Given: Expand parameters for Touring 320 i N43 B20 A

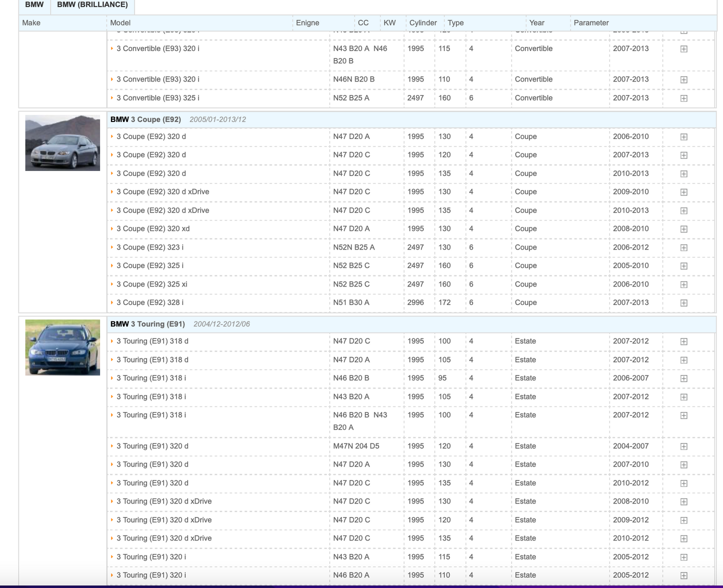Looking at the screenshot, I should [x=683, y=557].
